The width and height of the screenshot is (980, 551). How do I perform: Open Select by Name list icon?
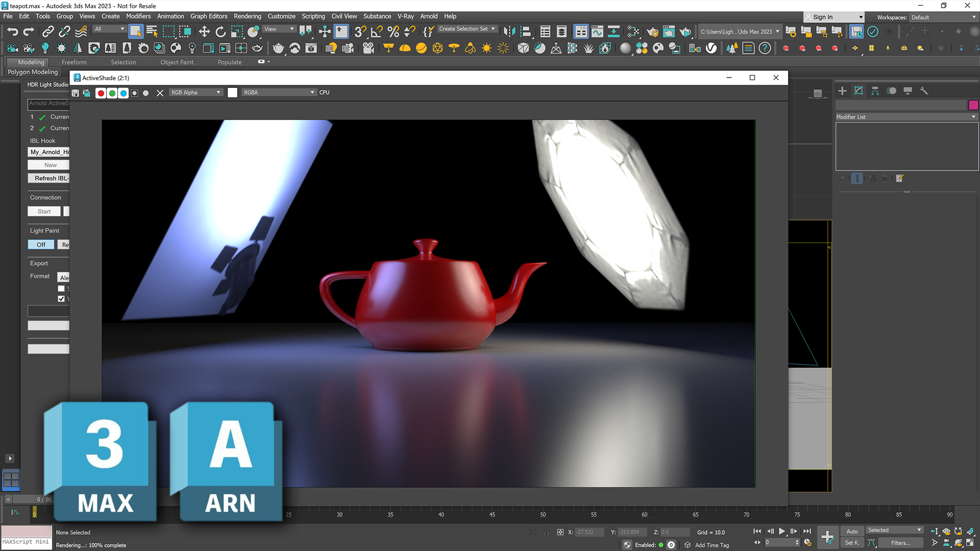click(x=152, y=32)
